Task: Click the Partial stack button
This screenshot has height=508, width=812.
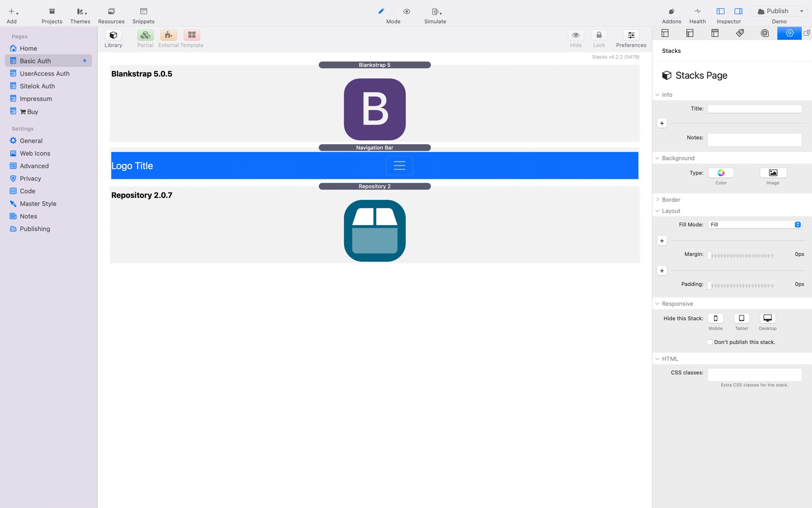Action: (x=145, y=35)
